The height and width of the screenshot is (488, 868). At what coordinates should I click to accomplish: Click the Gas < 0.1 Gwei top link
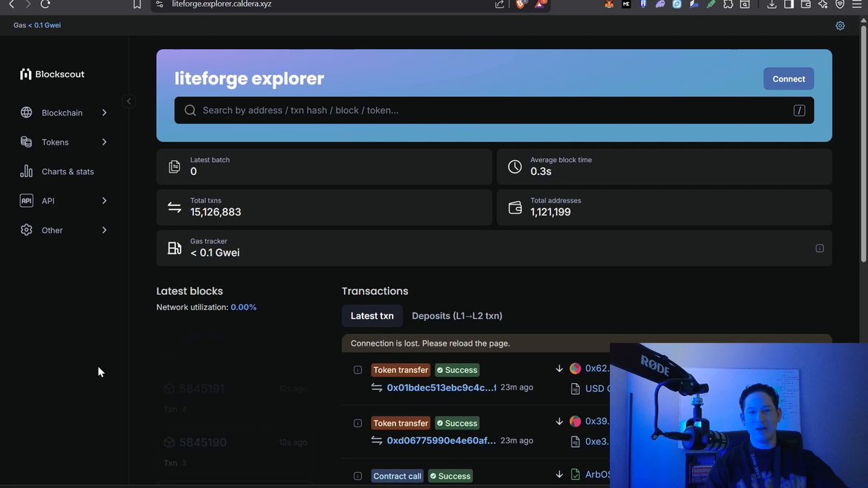(x=43, y=25)
